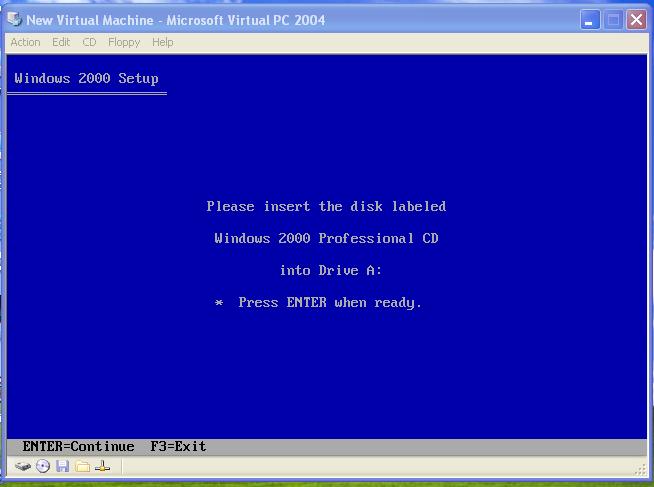Open the Edit menu
The height and width of the screenshot is (487, 654).
(61, 42)
